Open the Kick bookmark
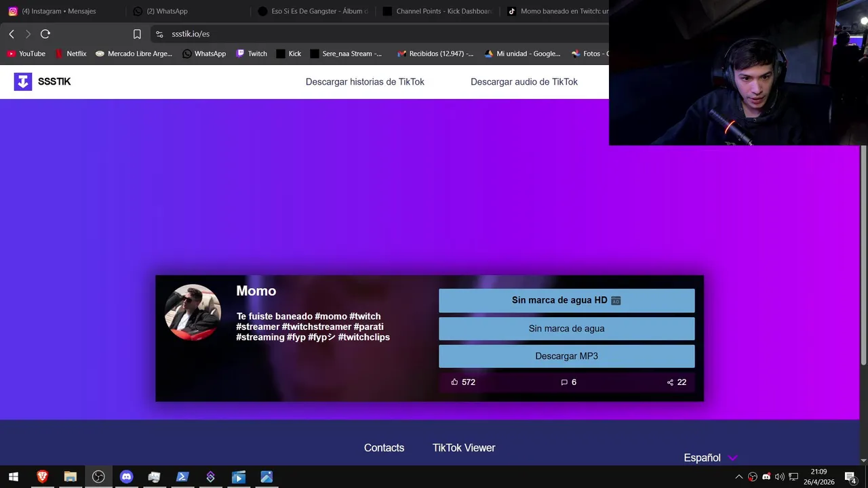 click(x=289, y=54)
